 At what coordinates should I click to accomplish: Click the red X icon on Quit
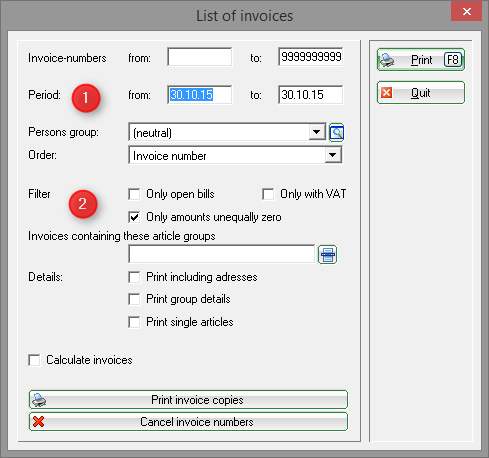tap(386, 92)
